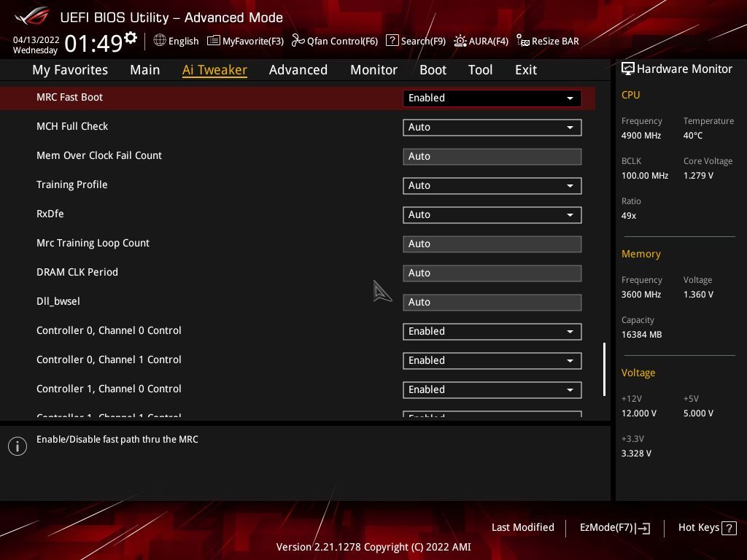747x560 pixels.
Task: Open AURA(F4) lighting icon
Action: tap(460, 41)
